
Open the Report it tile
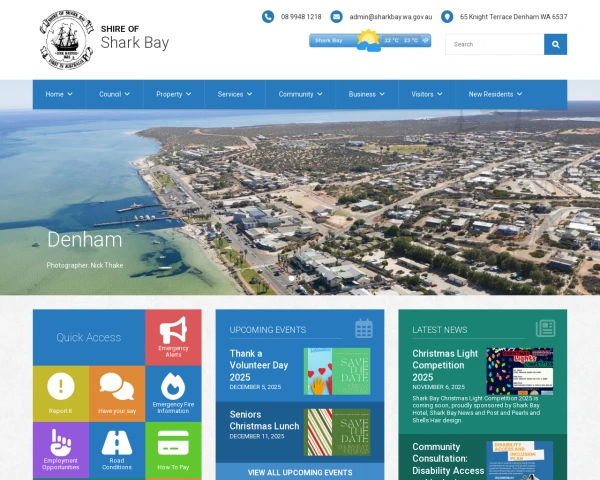click(x=61, y=393)
